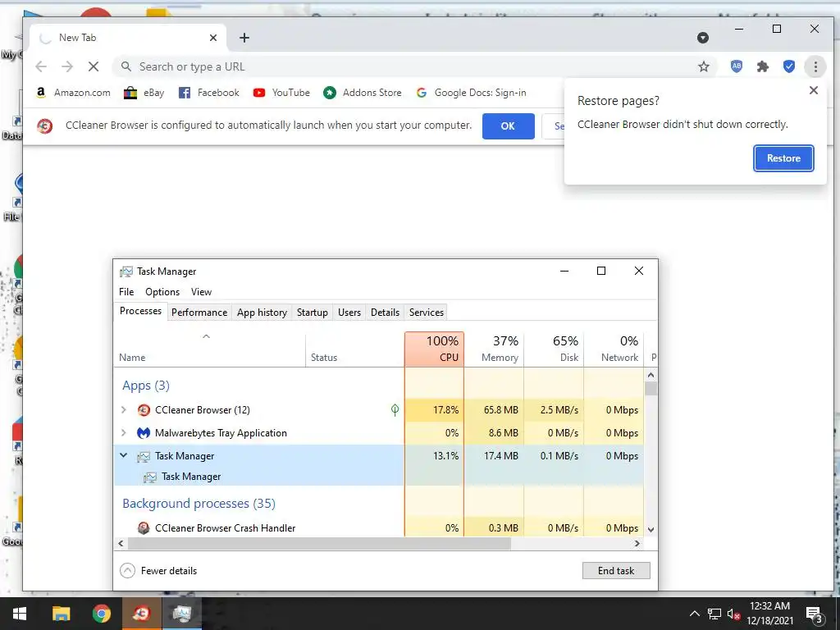840x630 pixels.
Task: Click the horizontal scrollbar right arrow
Action: pos(637,543)
